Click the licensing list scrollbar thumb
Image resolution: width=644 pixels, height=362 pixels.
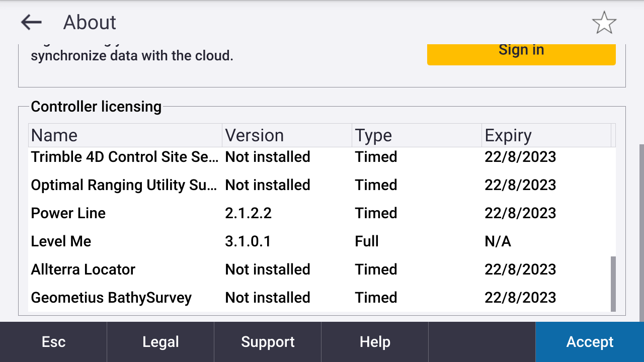pyautogui.click(x=613, y=284)
